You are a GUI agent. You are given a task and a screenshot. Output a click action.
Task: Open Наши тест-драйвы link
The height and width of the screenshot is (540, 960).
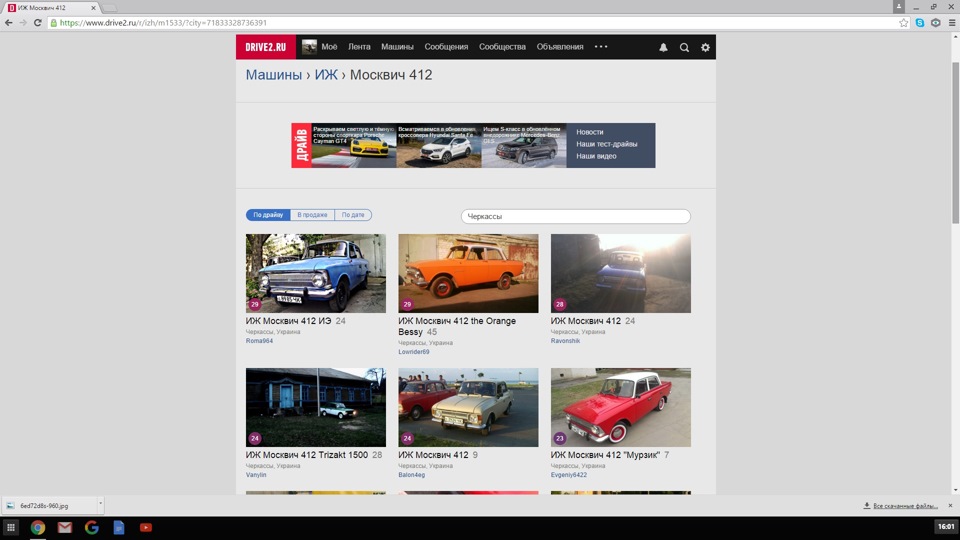click(607, 144)
